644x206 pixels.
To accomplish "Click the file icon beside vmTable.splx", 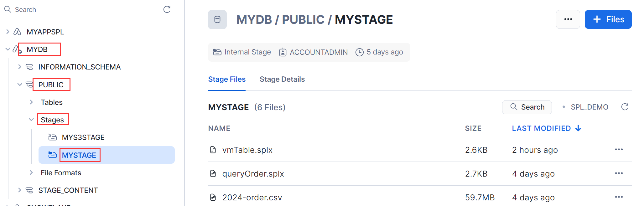I will click(213, 150).
